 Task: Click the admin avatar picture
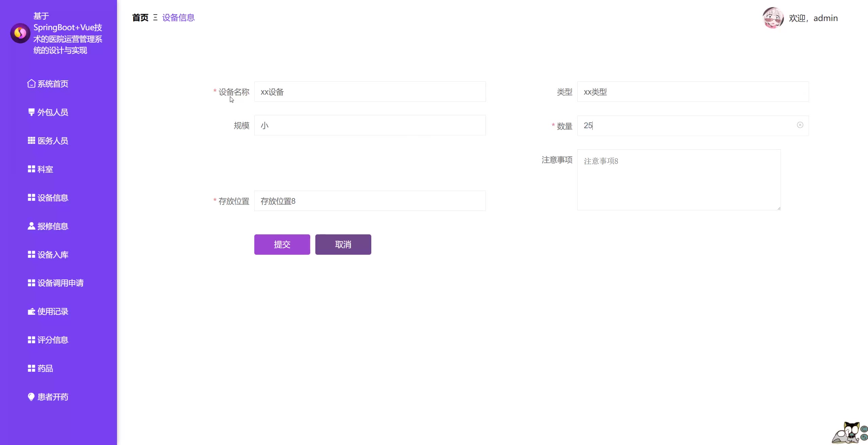(773, 18)
